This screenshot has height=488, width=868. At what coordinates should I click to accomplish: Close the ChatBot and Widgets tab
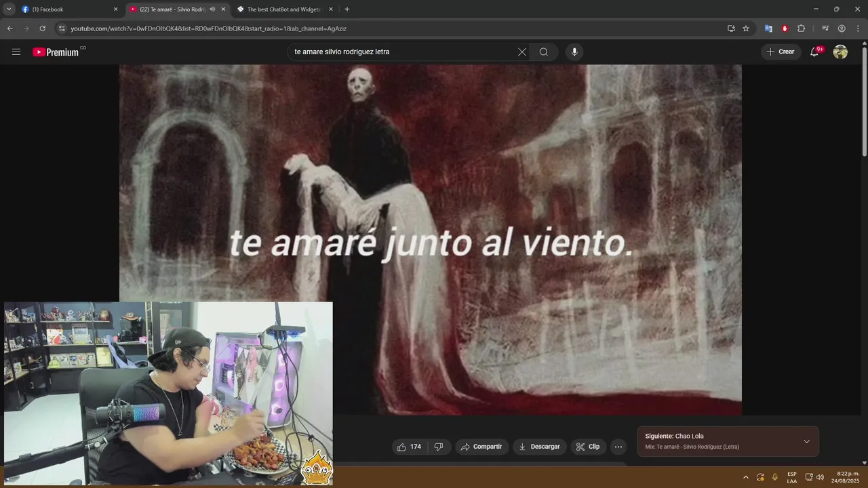click(x=331, y=9)
